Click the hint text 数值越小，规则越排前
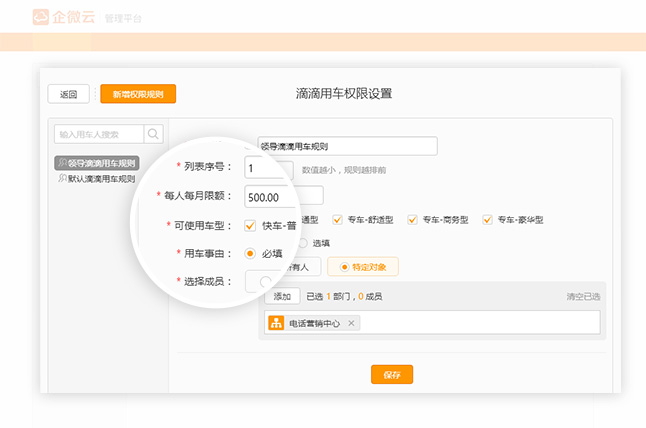Image resolution: width=646 pixels, height=428 pixels. coord(344,170)
